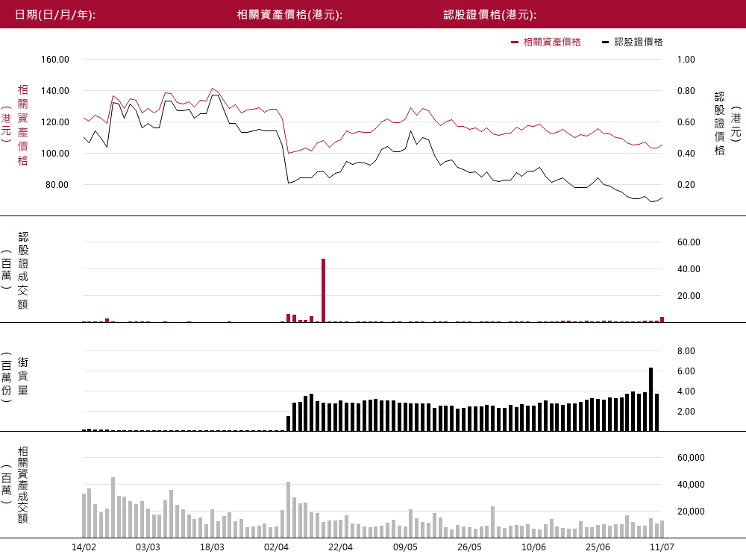Select the 11/07 date axis label
The height and width of the screenshot is (560, 746).
click(x=662, y=547)
